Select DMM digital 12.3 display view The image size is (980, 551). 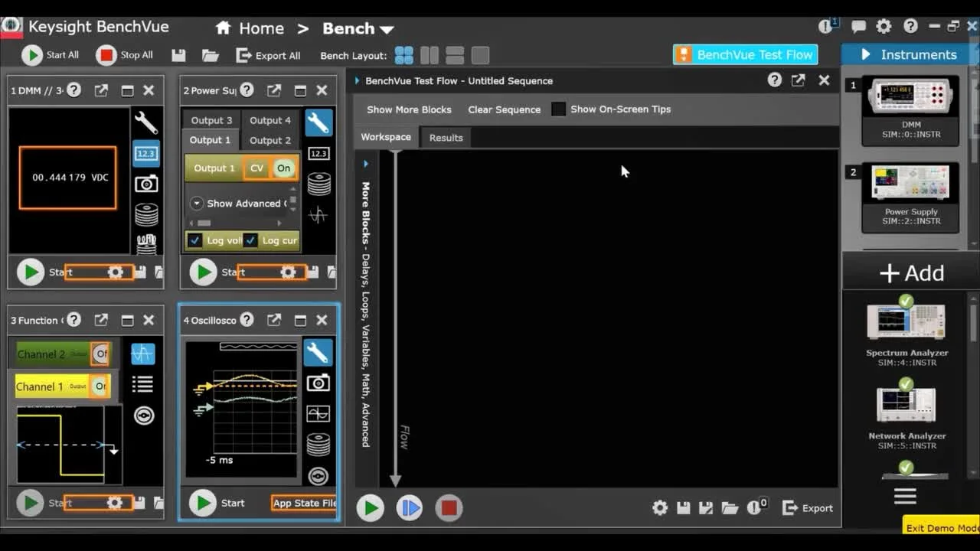point(146,153)
